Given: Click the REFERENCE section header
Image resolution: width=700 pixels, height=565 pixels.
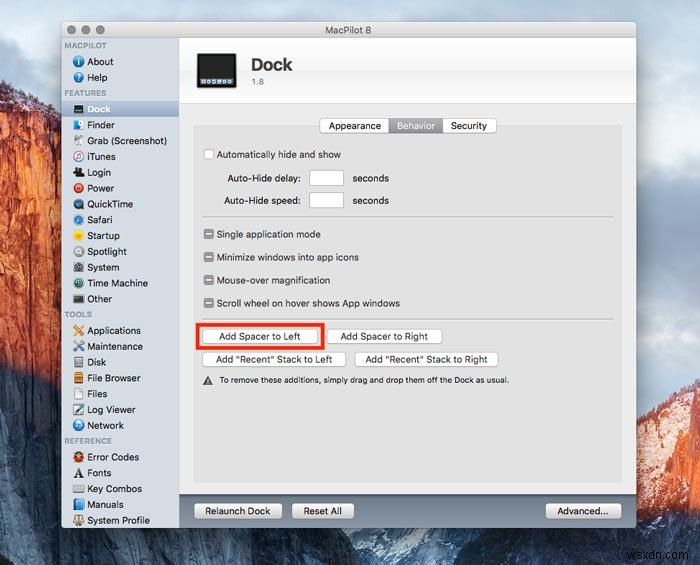Looking at the screenshot, I should pos(88,441).
